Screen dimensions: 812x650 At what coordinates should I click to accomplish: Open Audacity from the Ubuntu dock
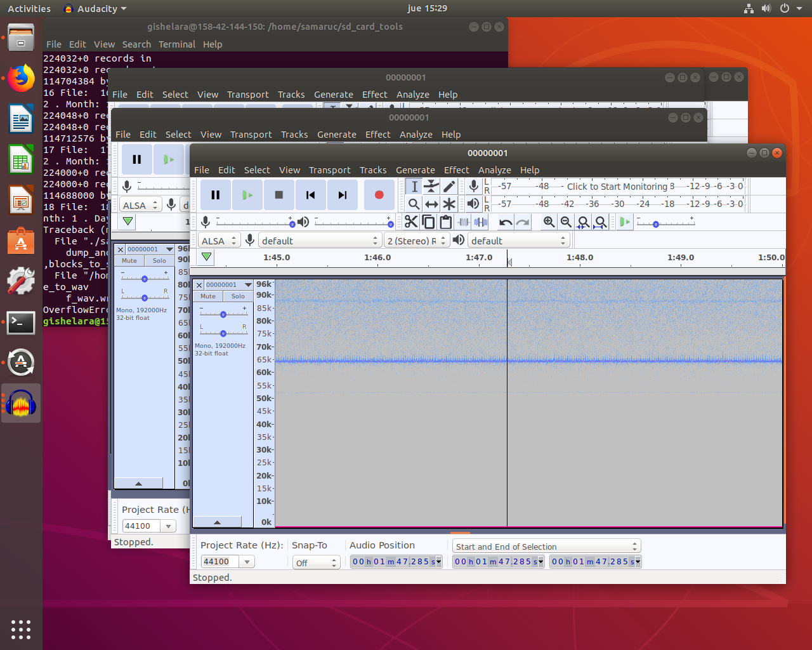coord(21,404)
